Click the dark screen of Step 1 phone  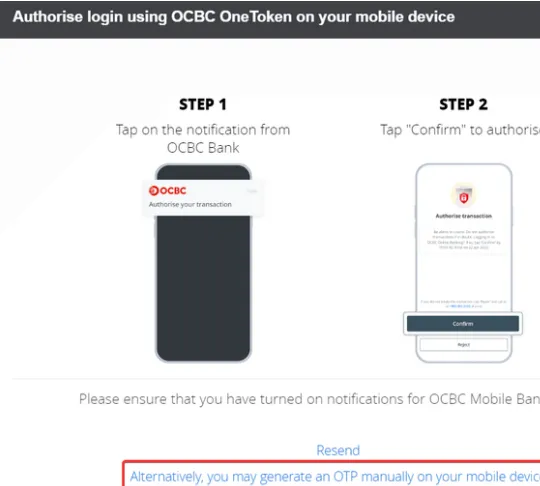coord(203,288)
